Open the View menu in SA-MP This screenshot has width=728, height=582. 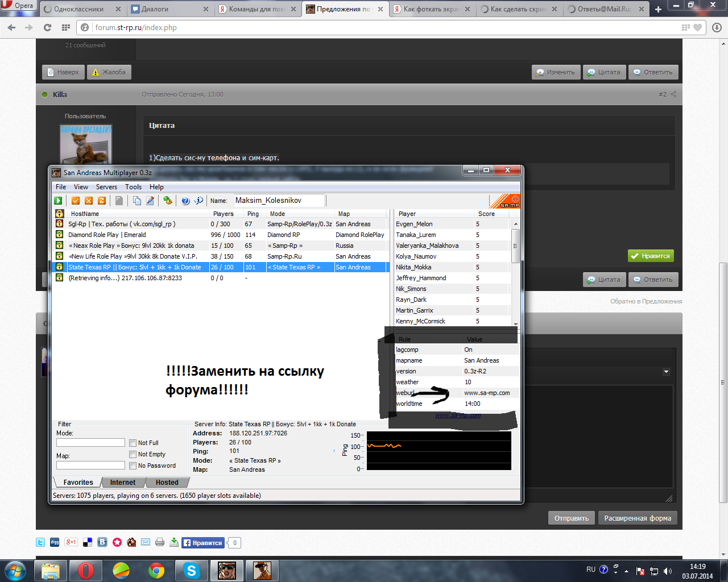[x=81, y=187]
